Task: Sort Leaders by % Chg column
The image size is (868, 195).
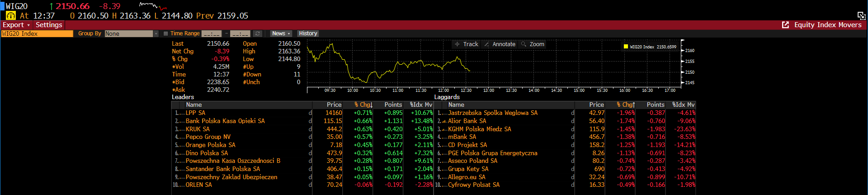Action: [363, 105]
